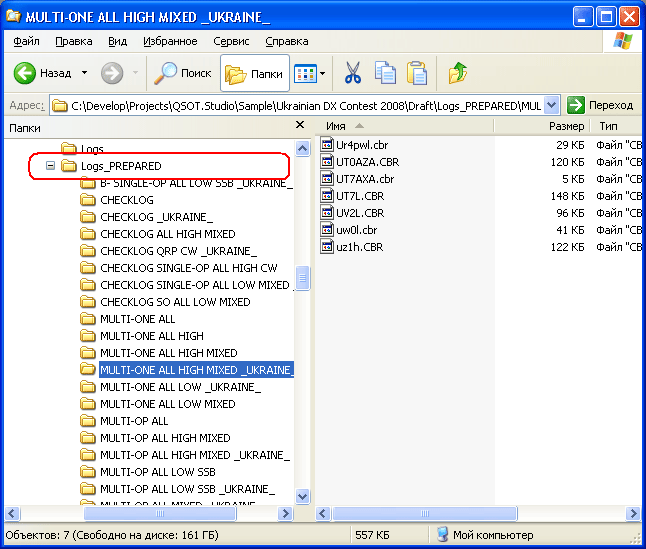Click the Undo arrow toolbar icon

coord(458,73)
